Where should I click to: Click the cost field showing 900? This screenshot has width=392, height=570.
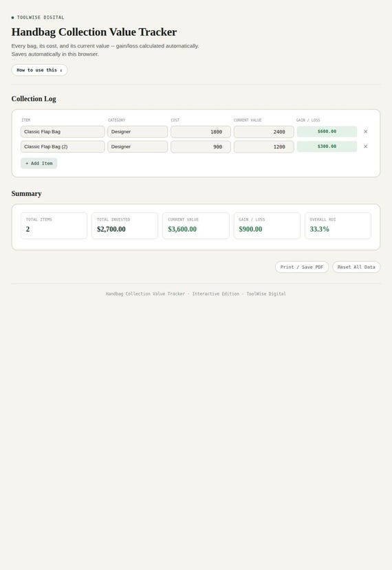pos(201,146)
